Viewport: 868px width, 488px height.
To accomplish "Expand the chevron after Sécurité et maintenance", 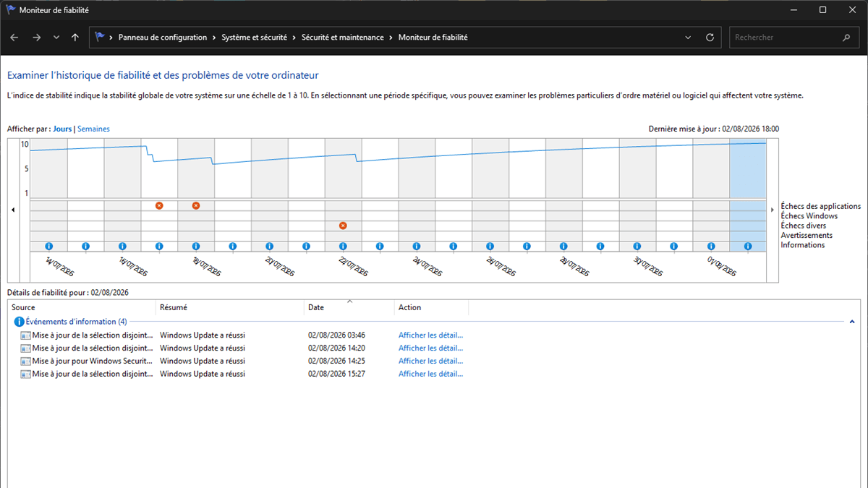I will point(391,38).
